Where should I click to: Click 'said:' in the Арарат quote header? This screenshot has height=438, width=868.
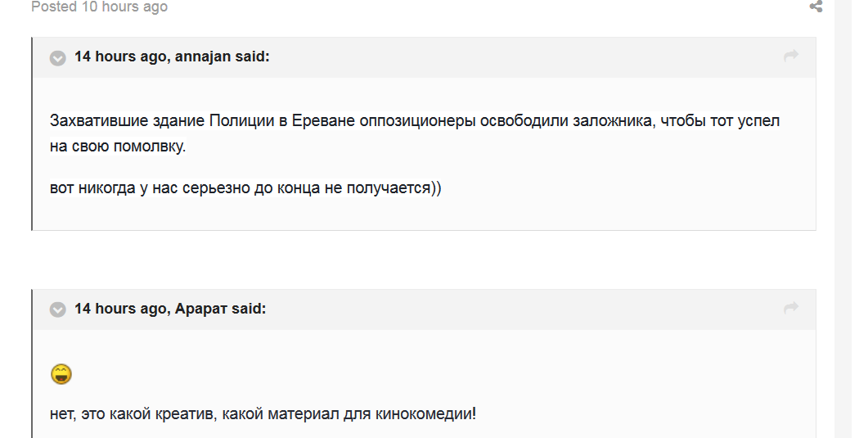point(249,309)
